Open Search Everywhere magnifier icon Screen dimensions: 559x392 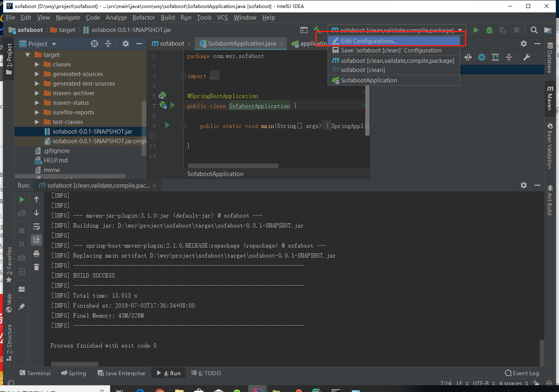(534, 30)
